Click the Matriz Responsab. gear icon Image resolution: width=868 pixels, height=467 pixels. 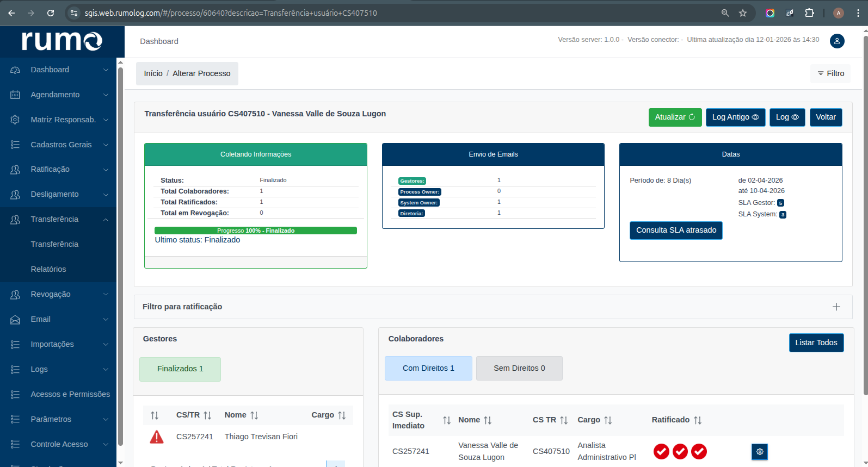click(15, 120)
